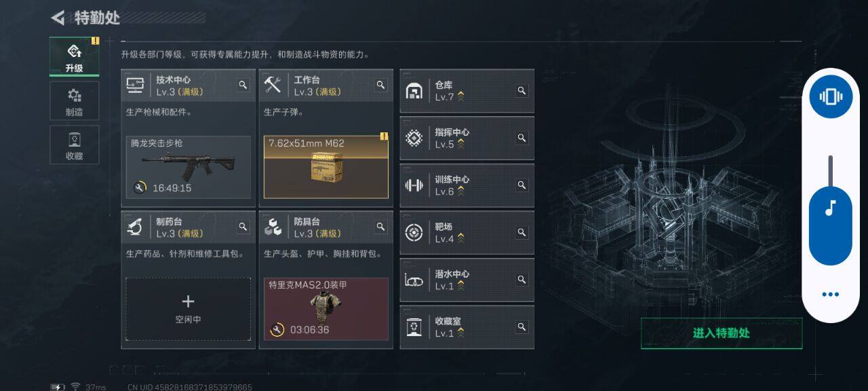
Task: Go back using the arrow beside 特勤处
Action: pyautogui.click(x=58, y=18)
